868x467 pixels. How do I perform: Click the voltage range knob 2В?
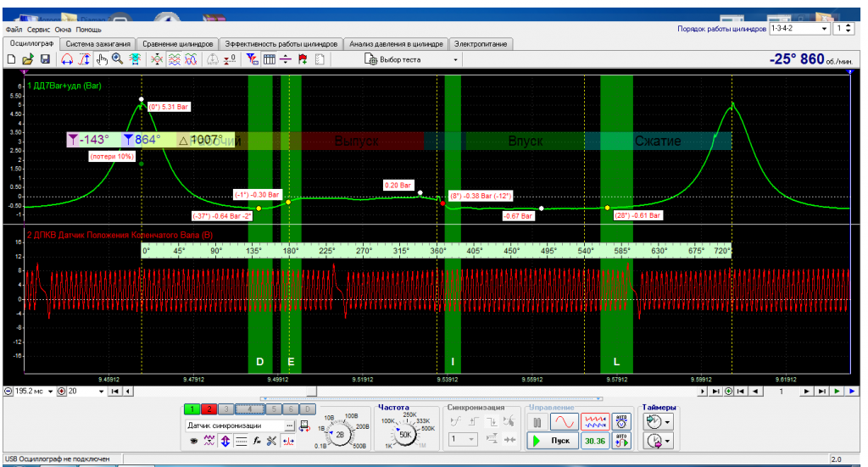tap(340, 434)
